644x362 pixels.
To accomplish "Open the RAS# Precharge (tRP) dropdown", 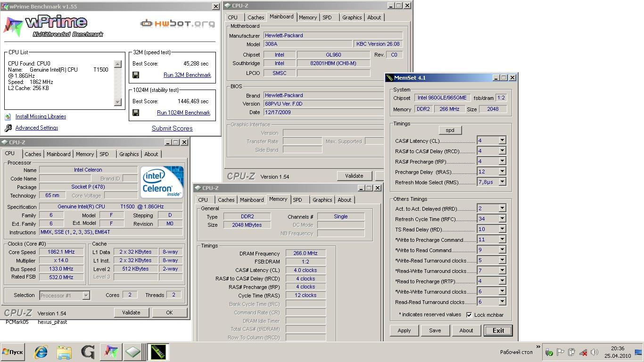I will [502, 161].
